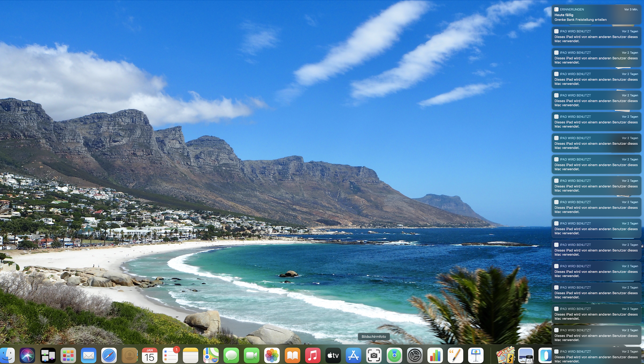This screenshot has height=364, width=644.
Task: Open the Apple TV app
Action: (333, 355)
